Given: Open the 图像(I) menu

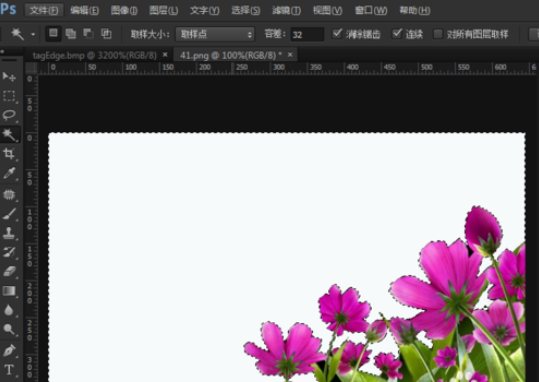Looking at the screenshot, I should (x=124, y=10).
